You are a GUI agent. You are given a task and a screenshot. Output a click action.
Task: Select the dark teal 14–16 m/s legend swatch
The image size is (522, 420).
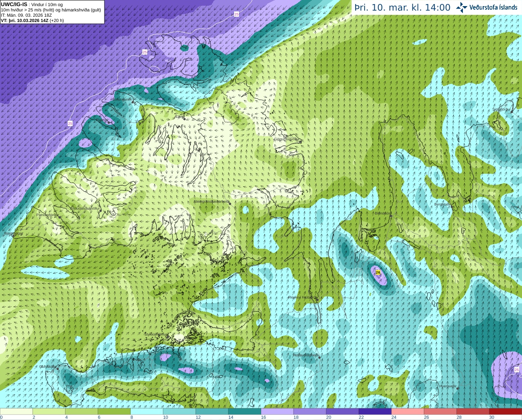(245, 411)
